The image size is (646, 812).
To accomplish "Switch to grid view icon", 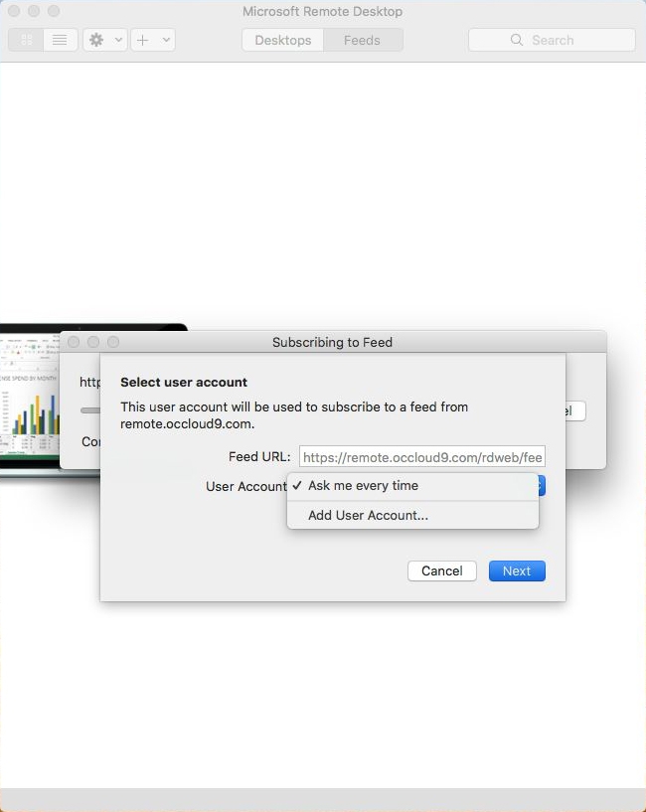I will (x=27, y=40).
